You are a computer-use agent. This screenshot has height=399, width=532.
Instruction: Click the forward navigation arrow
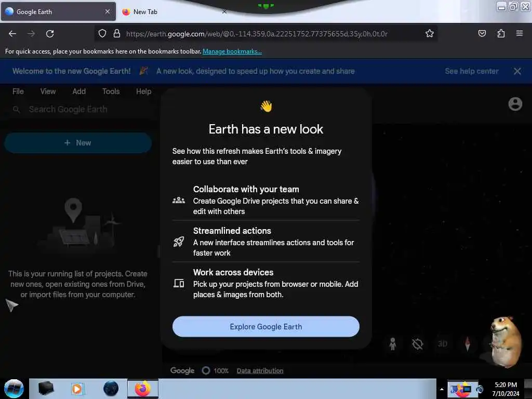pos(31,34)
